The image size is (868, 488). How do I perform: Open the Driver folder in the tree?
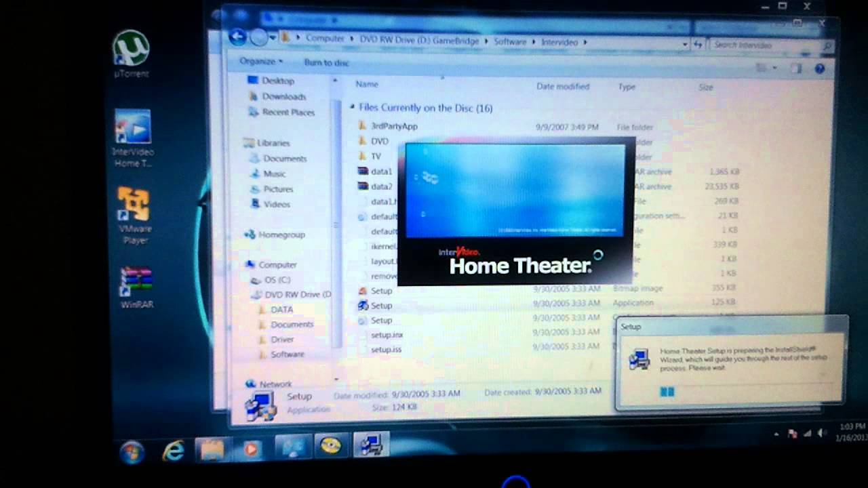click(276, 340)
